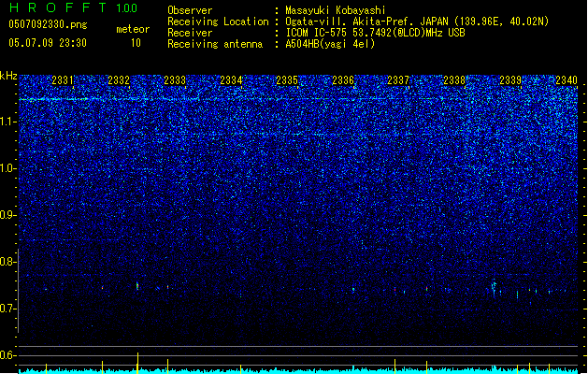Click the 0.9 kHz axis label

[x=7, y=215]
